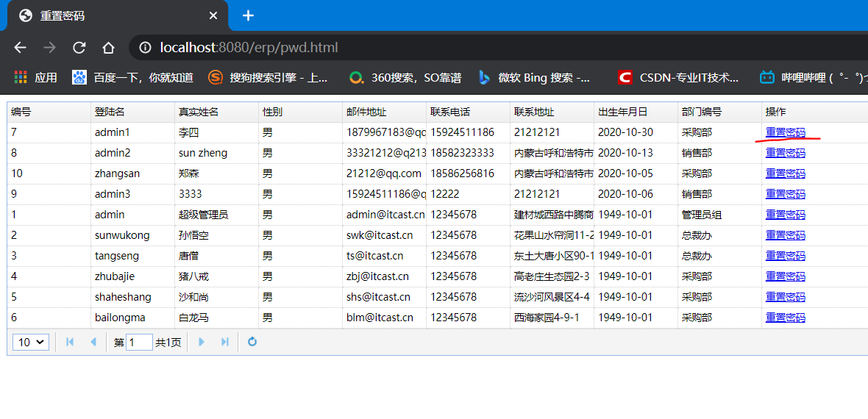868x419 pixels.
Task: Click the phone cell 15924511186
Action: [469, 132]
